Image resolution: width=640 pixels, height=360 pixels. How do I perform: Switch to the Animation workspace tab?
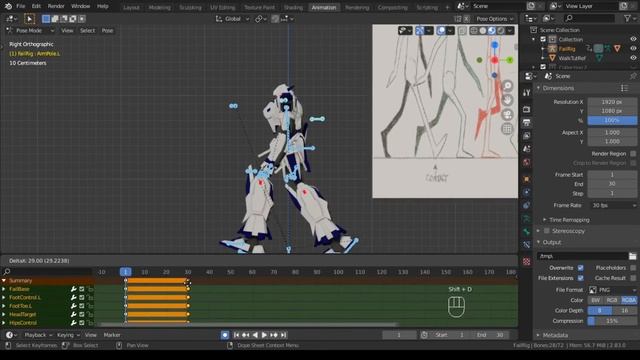point(324,7)
